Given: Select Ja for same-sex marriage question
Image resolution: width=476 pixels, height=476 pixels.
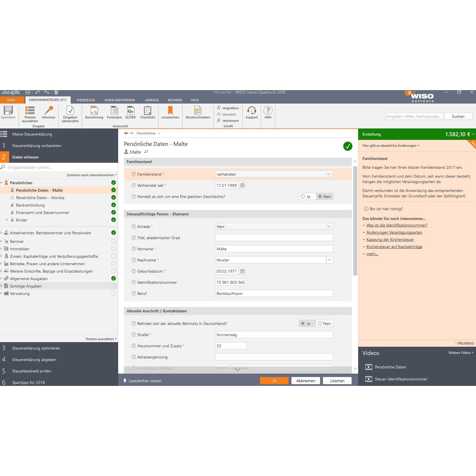Looking at the screenshot, I should [x=307, y=197].
